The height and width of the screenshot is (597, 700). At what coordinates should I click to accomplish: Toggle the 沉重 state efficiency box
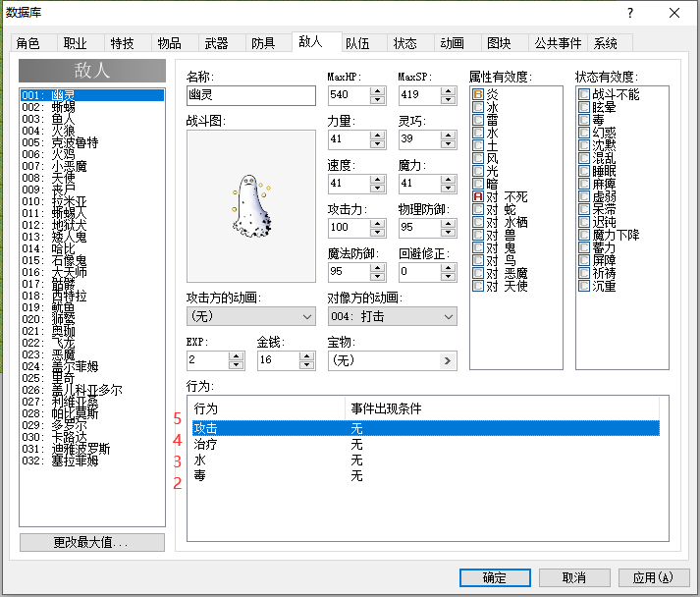[x=584, y=286]
